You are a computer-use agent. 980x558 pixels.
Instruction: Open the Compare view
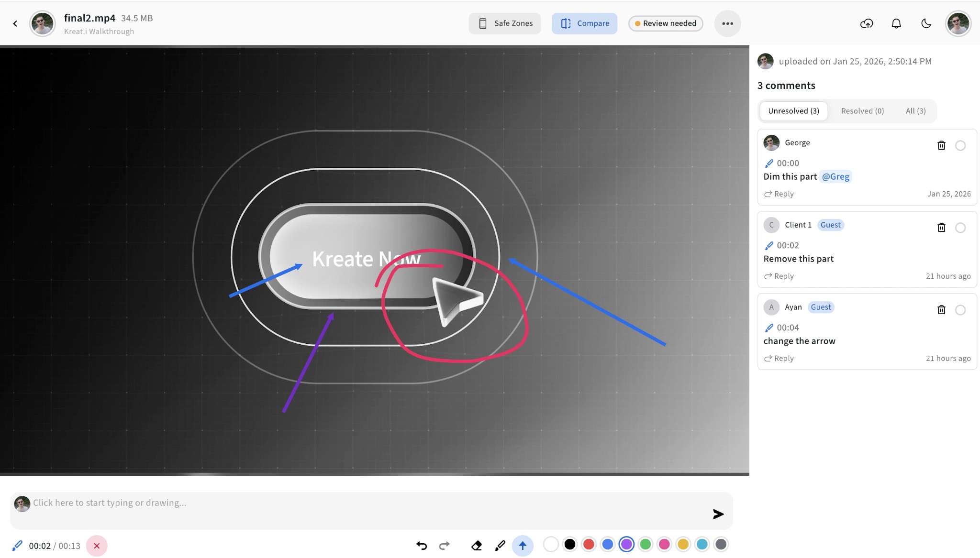[584, 23]
